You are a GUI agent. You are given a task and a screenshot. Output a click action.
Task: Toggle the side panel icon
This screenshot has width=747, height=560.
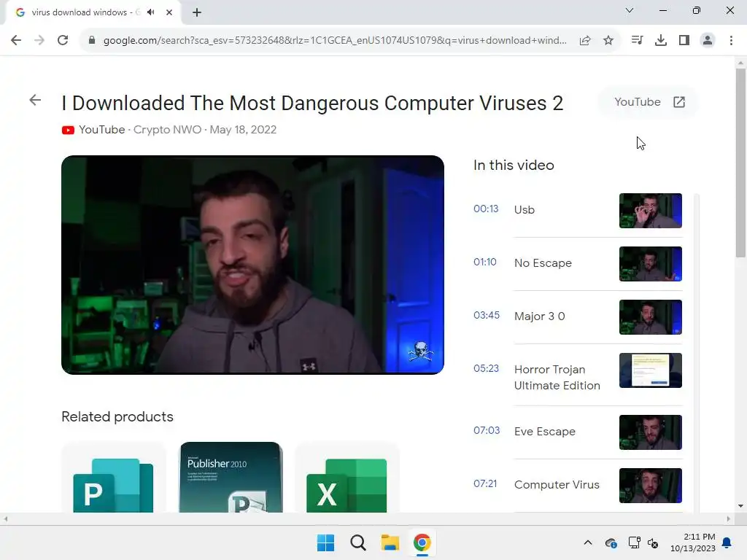[x=684, y=40]
